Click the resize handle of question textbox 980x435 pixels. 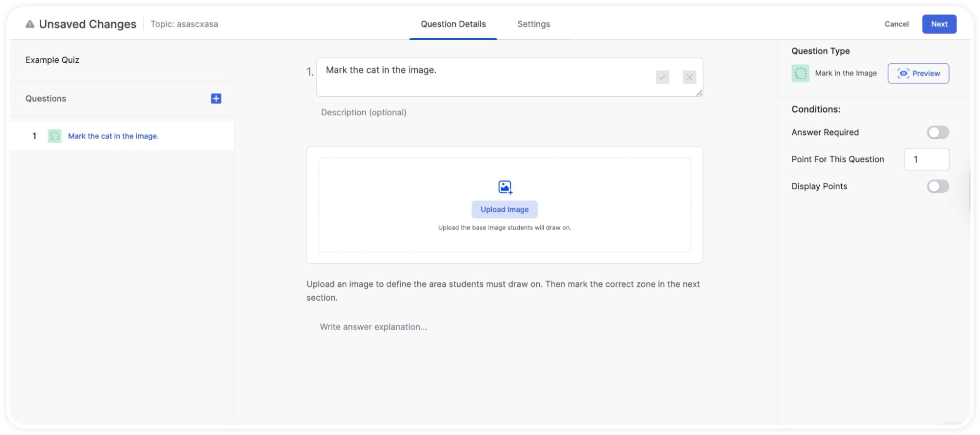click(699, 93)
